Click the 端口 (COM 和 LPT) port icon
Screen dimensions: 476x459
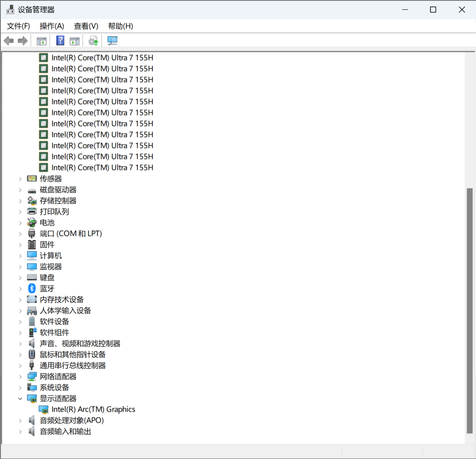tap(32, 234)
